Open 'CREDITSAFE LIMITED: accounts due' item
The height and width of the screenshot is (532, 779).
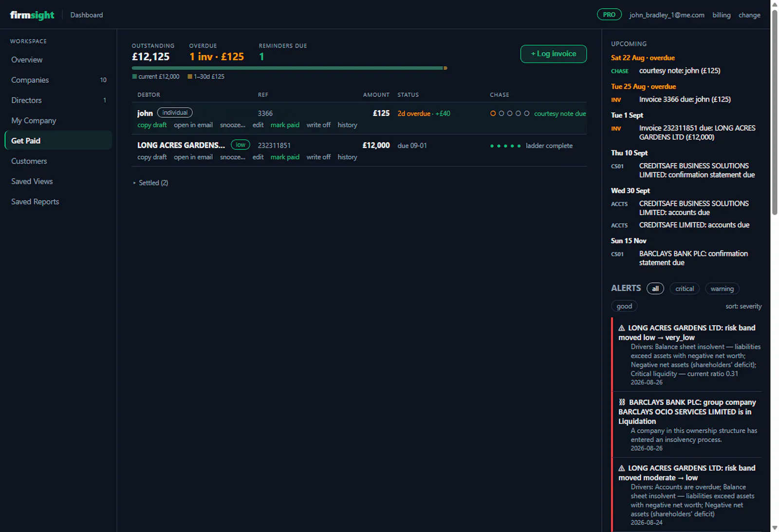tap(694, 225)
